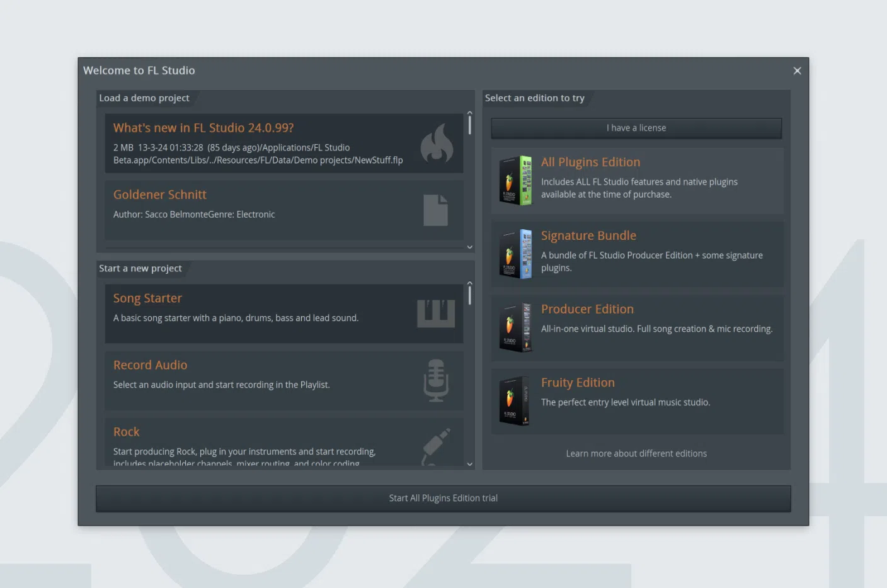Screen dimensions: 887x588
Task: Choose the Song Starter template
Action: click(x=284, y=314)
